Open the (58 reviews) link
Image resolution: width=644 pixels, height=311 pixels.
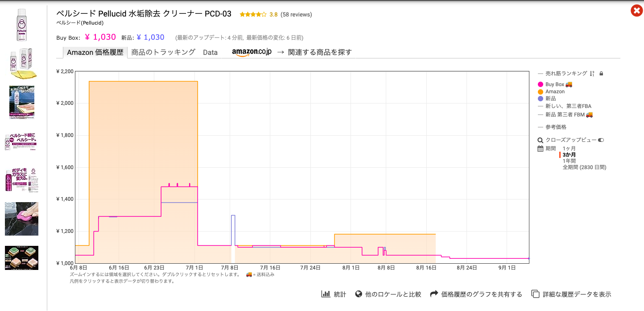[x=296, y=14]
